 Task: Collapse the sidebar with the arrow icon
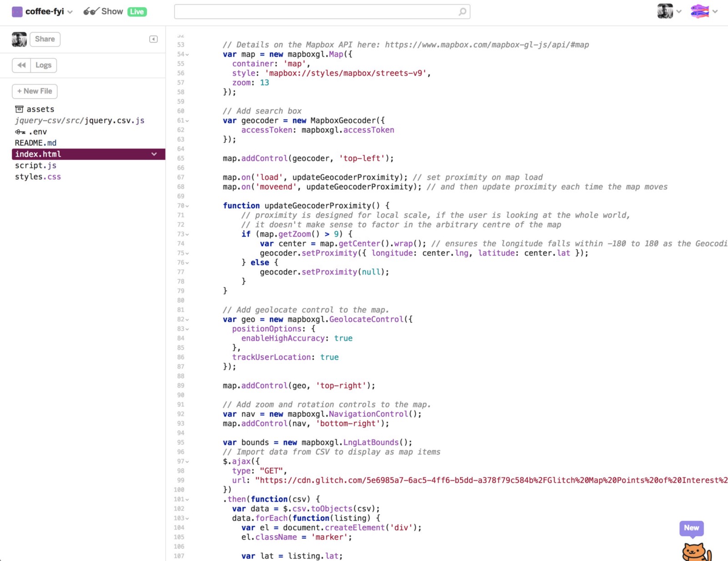[x=153, y=39]
